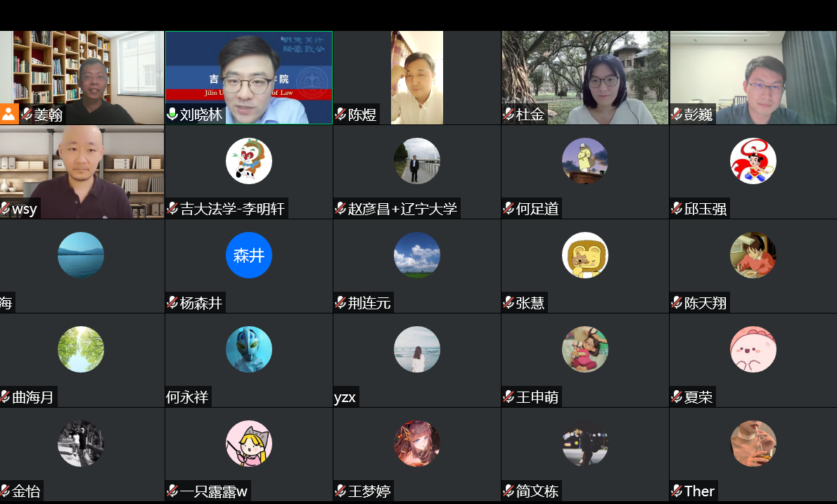Click the muted mic icon beside 张慧
Viewport: 837px width, 504px height.
(x=509, y=303)
